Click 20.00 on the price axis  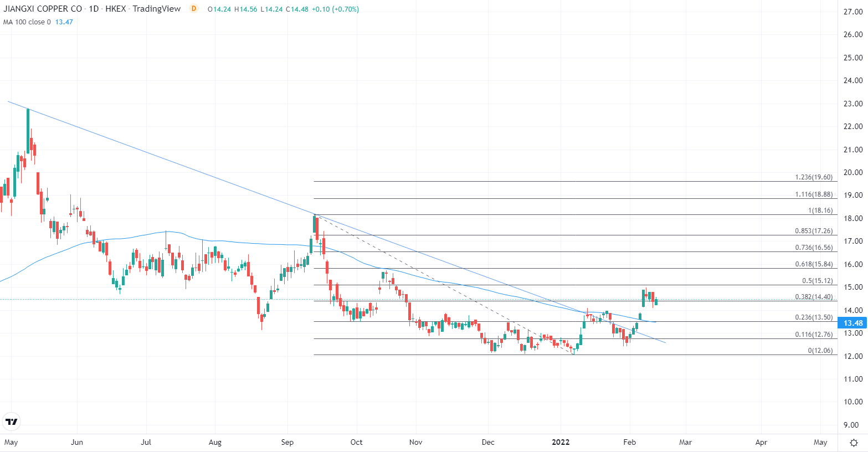(853, 172)
